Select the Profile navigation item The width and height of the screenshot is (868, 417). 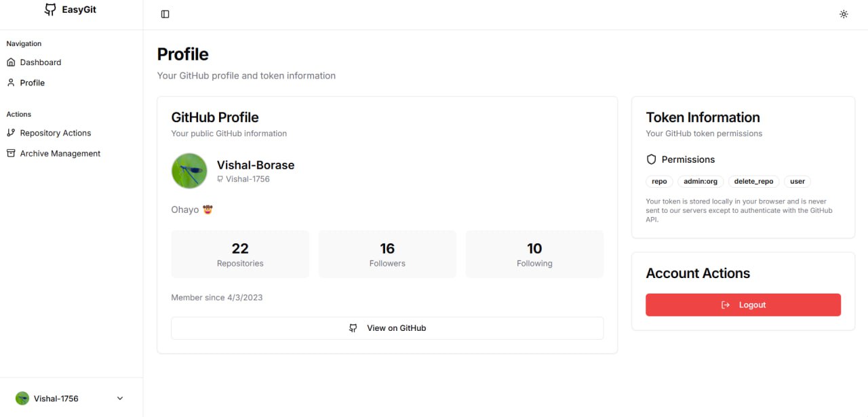[x=71, y=83]
